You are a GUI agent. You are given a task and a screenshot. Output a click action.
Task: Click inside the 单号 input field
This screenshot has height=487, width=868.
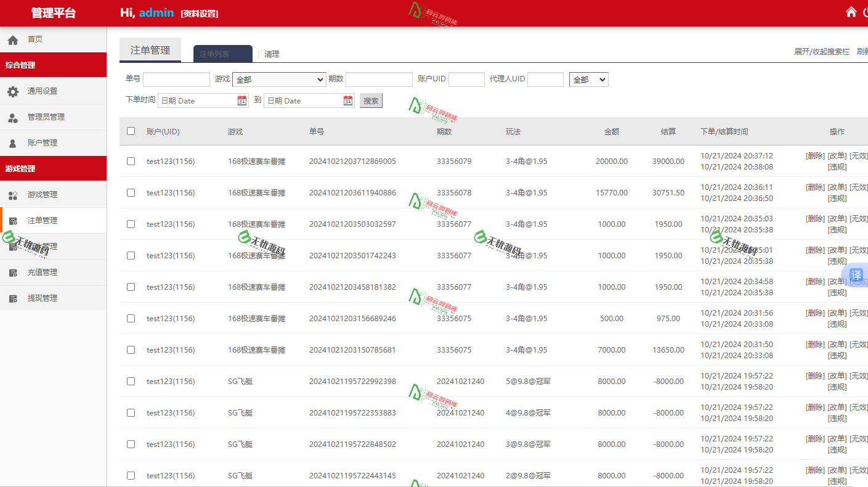(x=176, y=79)
